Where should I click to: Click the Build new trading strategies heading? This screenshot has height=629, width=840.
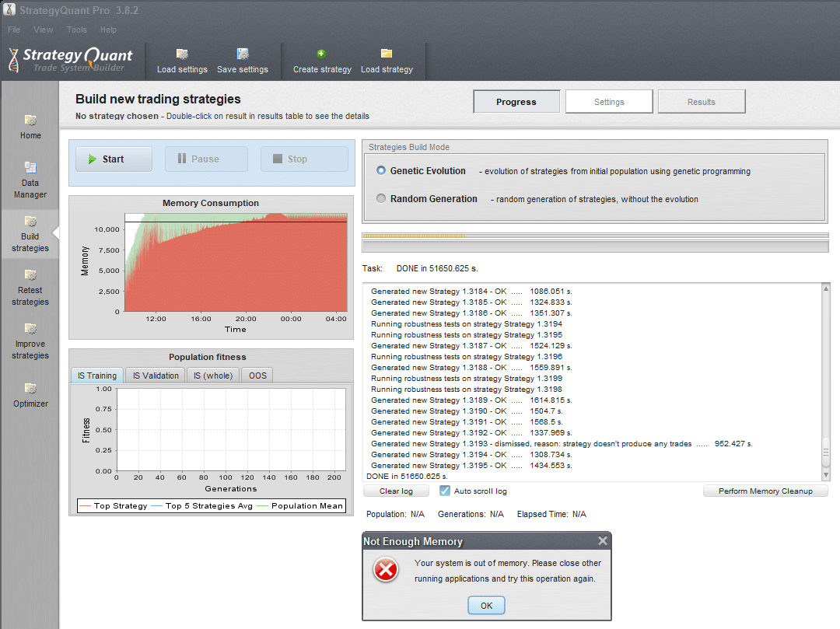(x=158, y=99)
